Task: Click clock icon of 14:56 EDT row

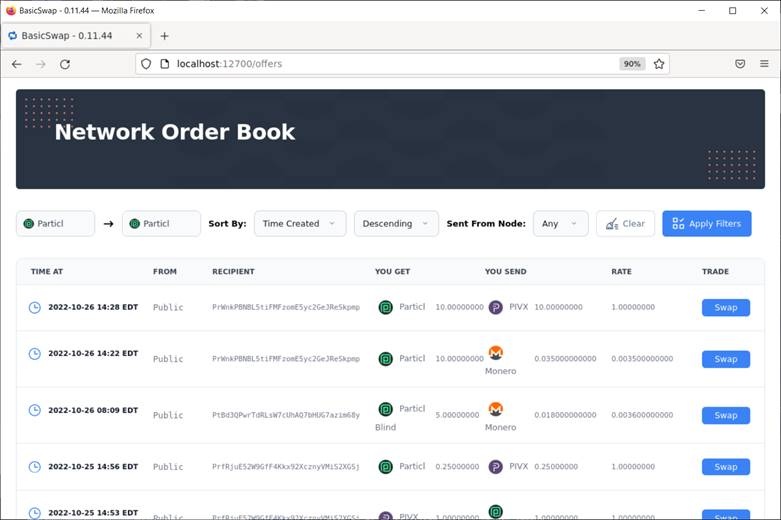Action: pyautogui.click(x=34, y=467)
